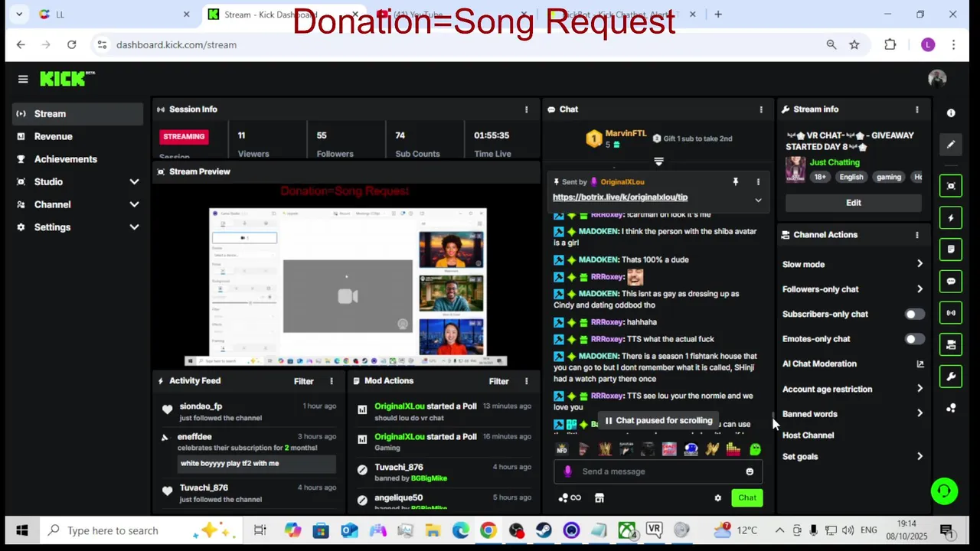Screen dimensions: 980x551
Task: Select the green blob emote
Action: (755, 449)
